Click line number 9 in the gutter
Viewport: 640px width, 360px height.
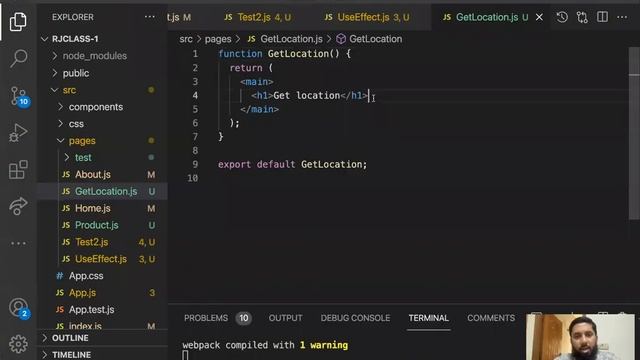pyautogui.click(x=195, y=164)
